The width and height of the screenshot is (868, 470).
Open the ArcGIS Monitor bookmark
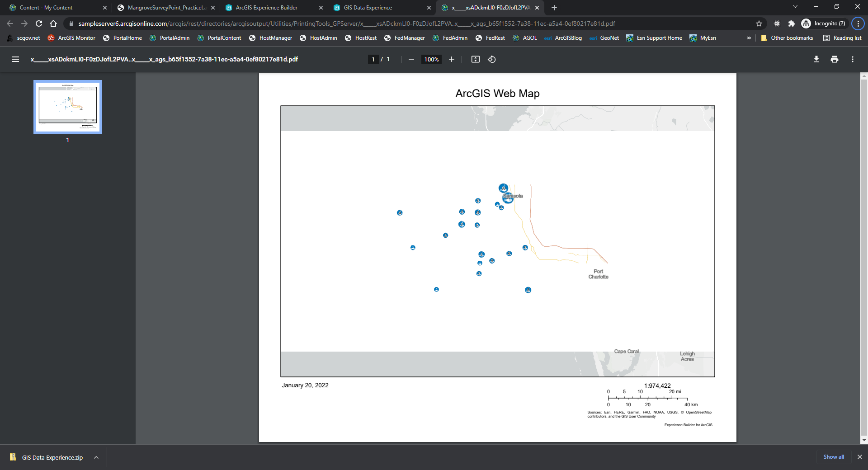(x=71, y=38)
